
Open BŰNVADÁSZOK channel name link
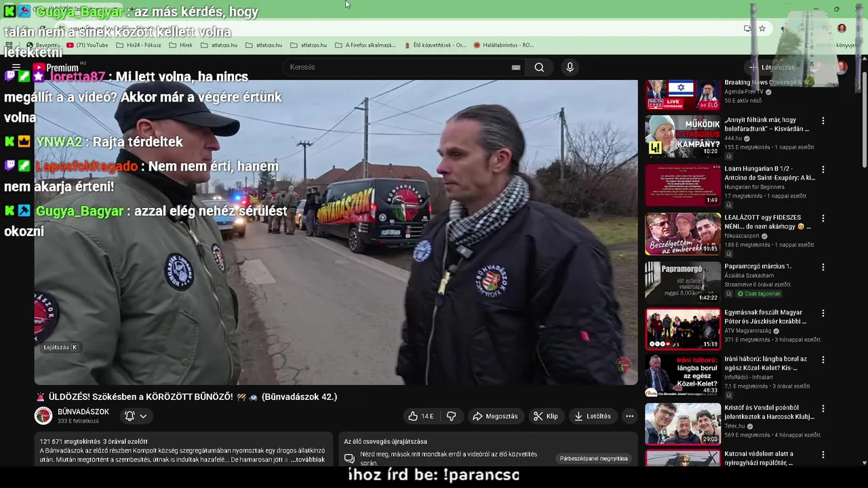click(83, 411)
